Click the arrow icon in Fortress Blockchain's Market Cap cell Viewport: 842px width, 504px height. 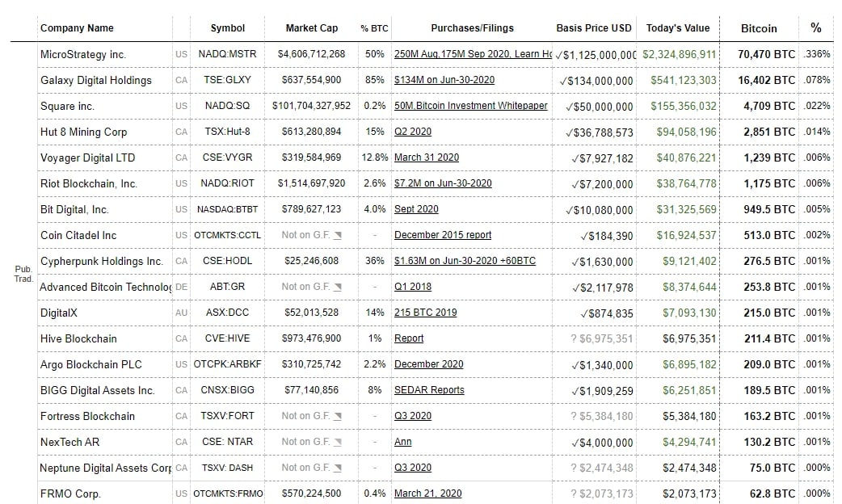point(338,416)
